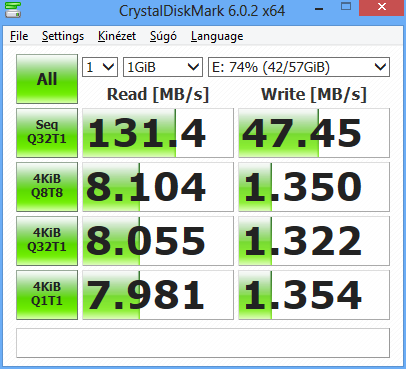Open the File menu

(x=19, y=36)
